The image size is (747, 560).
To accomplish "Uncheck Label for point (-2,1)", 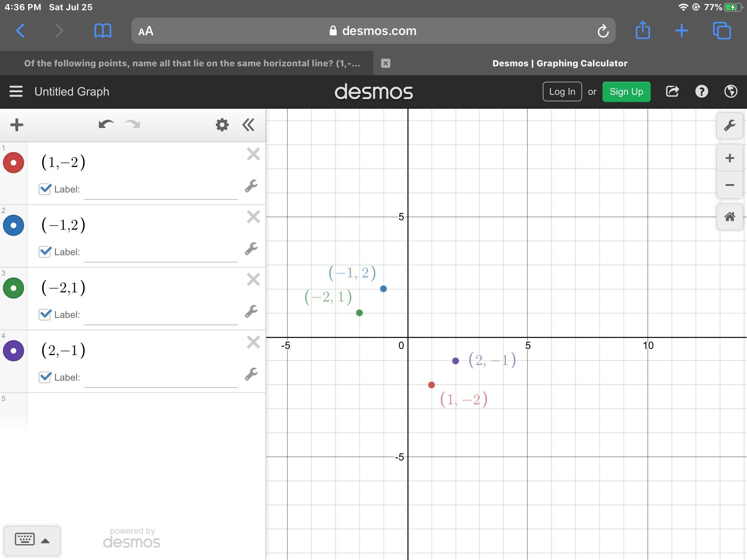I will point(45,314).
